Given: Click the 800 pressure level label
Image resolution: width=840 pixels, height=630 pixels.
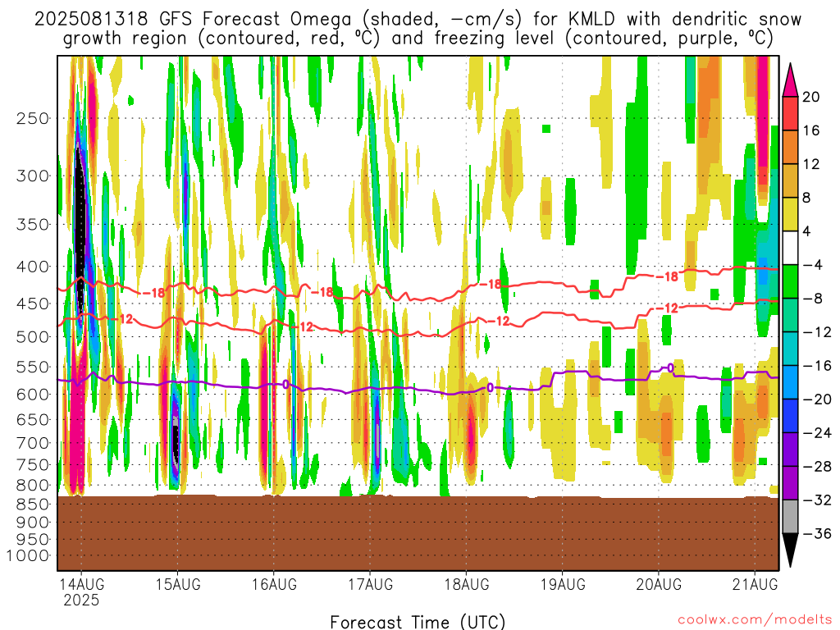Looking at the screenshot, I should click(33, 486).
